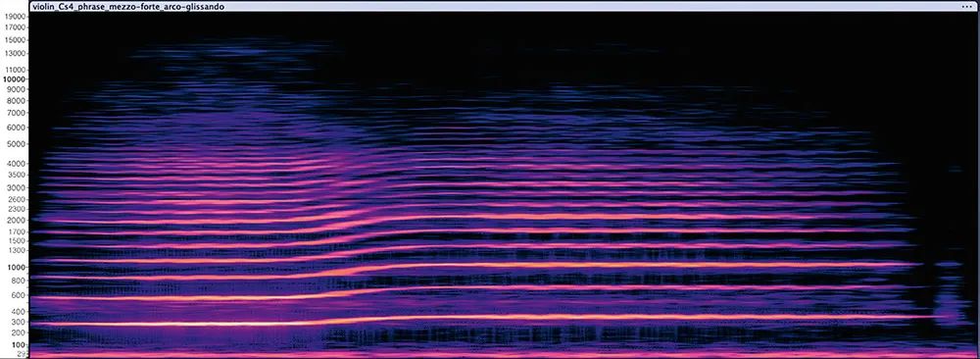The width and height of the screenshot is (980, 359).
Task: Click the 300 Hz frequency scale label
Action: point(19,324)
